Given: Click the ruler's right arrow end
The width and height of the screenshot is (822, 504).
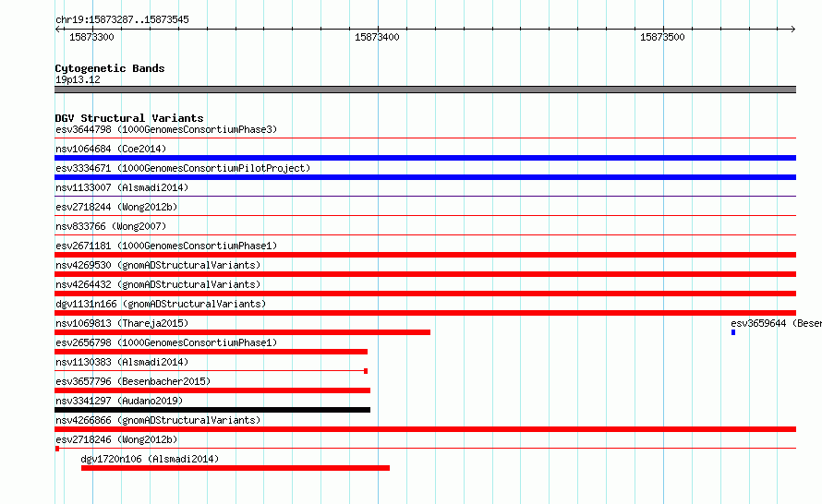Looking at the screenshot, I should click(x=793, y=29).
